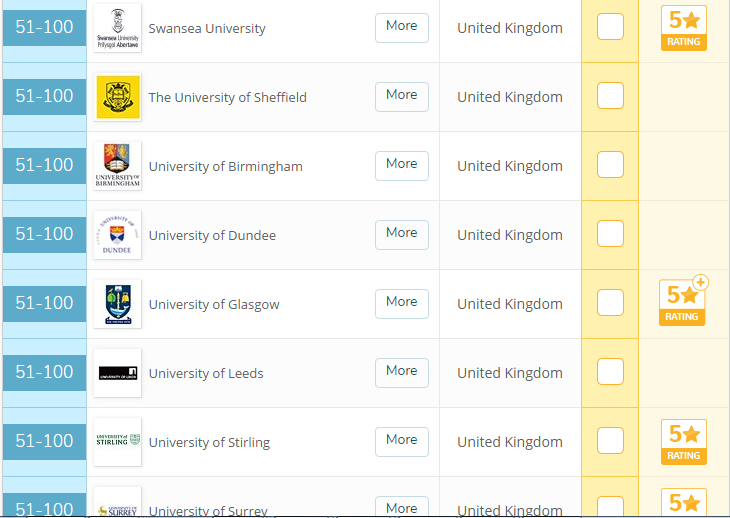
Task: Show More details for University of Stirling
Action: pos(401,441)
